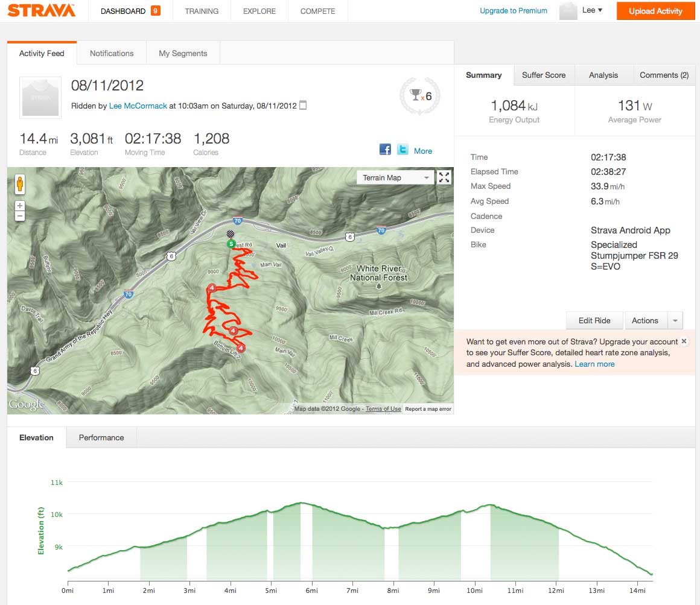
Task: Click the 08/11/2012 ride title
Action: click(x=107, y=85)
